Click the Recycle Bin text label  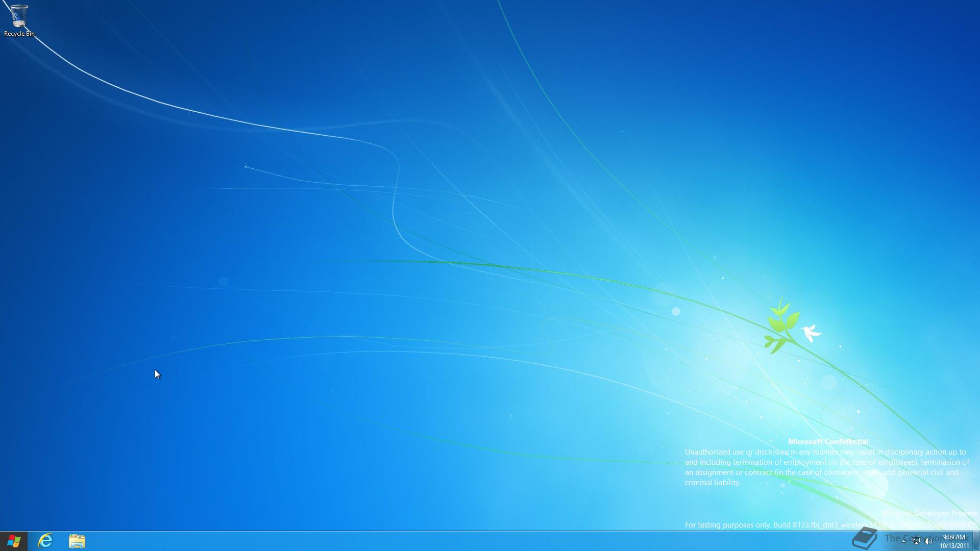pyautogui.click(x=19, y=34)
